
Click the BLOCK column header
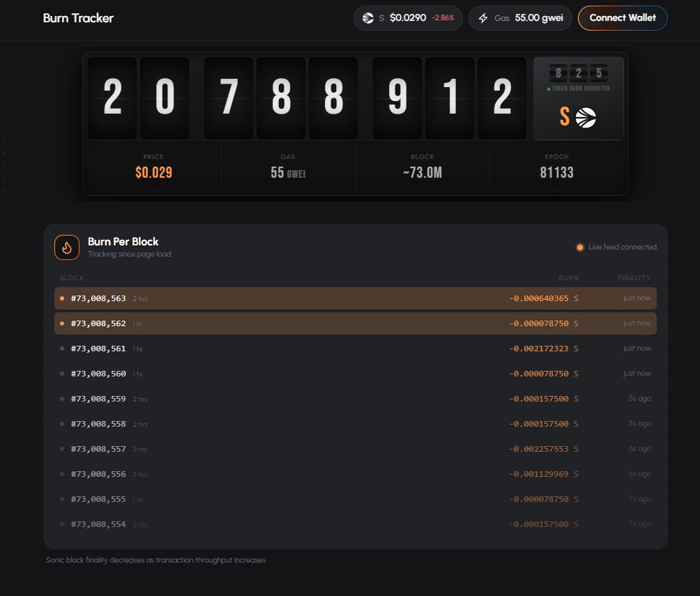(72, 277)
